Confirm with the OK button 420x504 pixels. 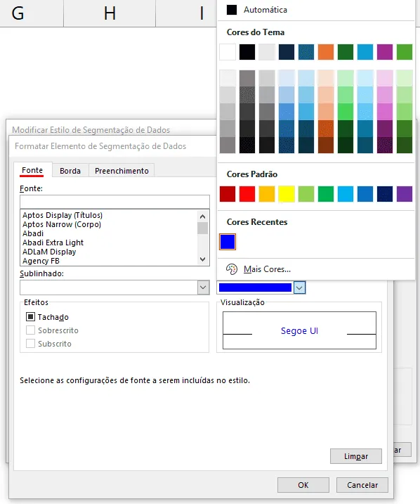point(303,485)
